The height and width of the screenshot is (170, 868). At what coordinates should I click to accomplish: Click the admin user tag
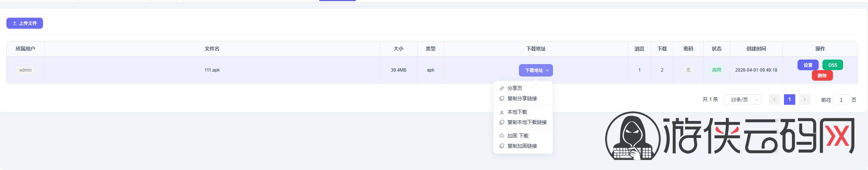click(x=25, y=70)
